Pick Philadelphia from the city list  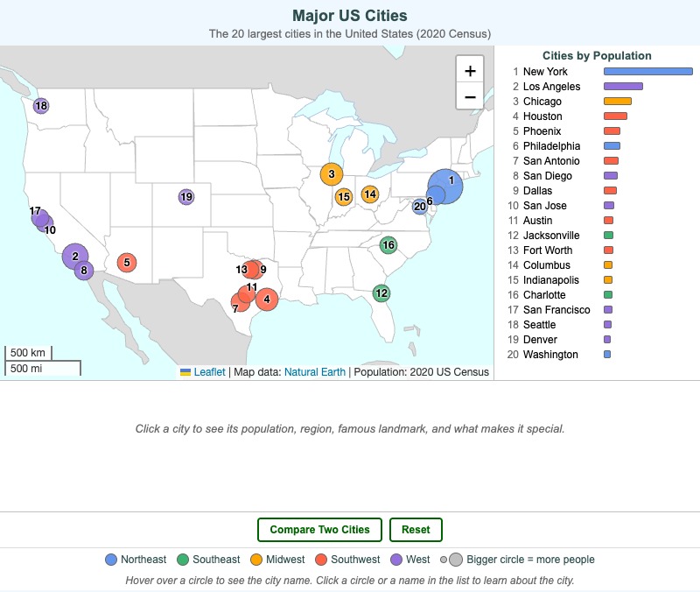[x=600, y=145]
